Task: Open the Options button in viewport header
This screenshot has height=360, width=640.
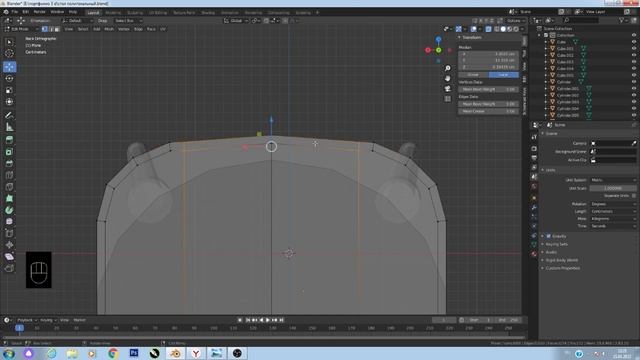Action: click(515, 20)
